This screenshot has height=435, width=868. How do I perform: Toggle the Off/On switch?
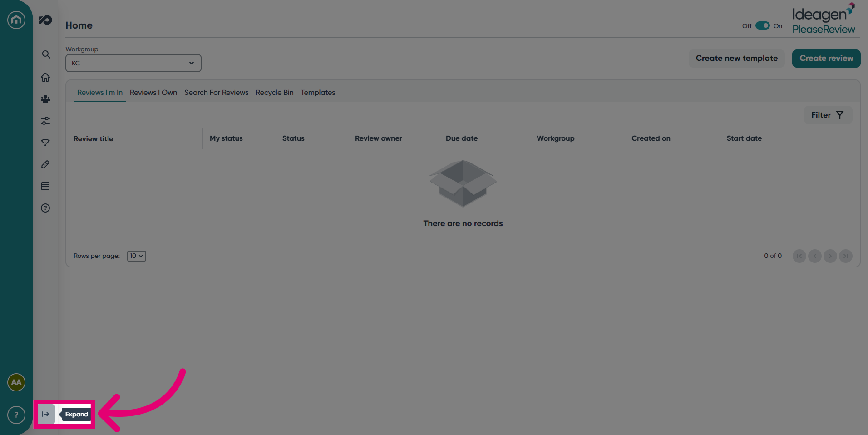tap(763, 25)
